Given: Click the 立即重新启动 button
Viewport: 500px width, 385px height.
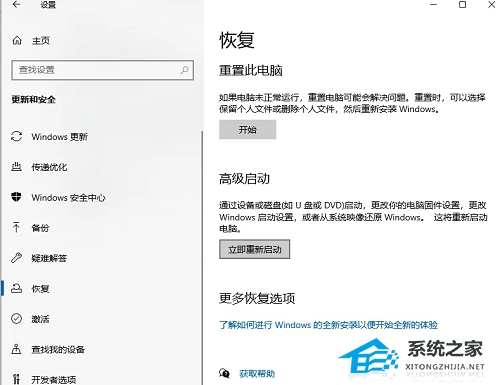Looking at the screenshot, I should 254,249.
